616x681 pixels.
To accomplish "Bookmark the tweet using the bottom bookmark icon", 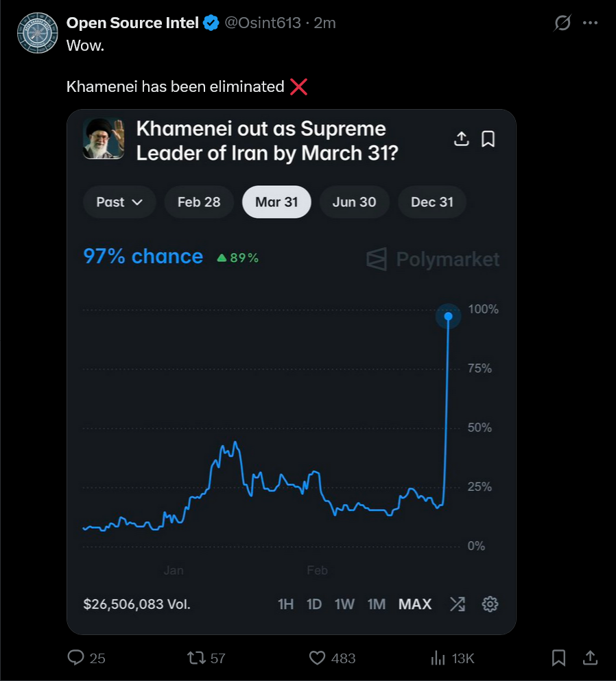I will coord(558,658).
